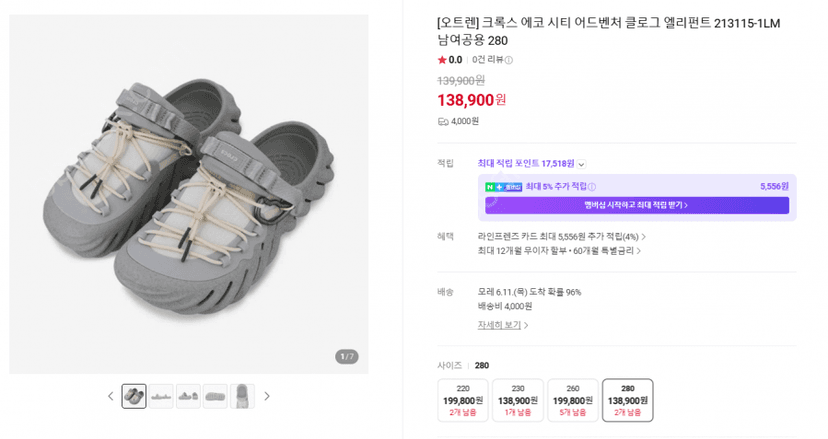The width and height of the screenshot is (828, 439).
Task: Click the info icon beside 최대 5% 추가 적립
Action: [x=592, y=186]
